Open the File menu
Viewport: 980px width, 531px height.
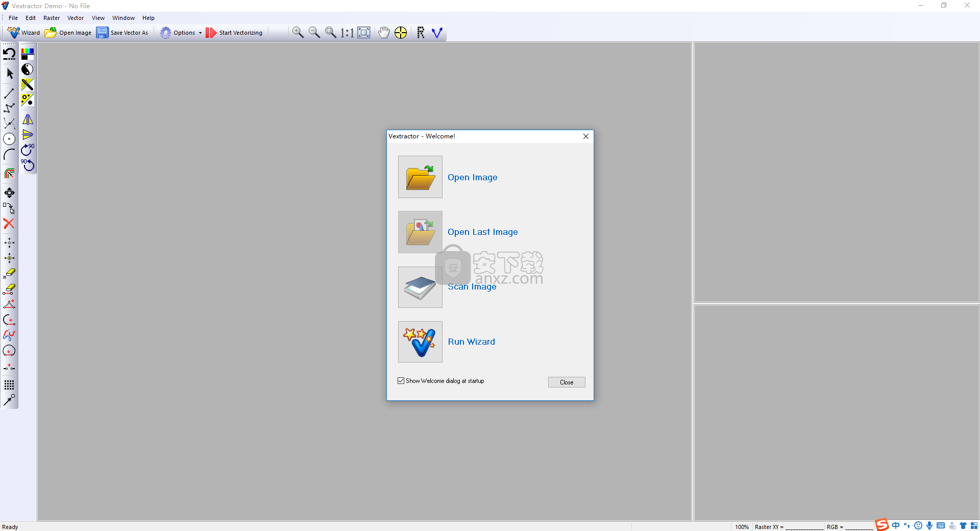(13, 18)
